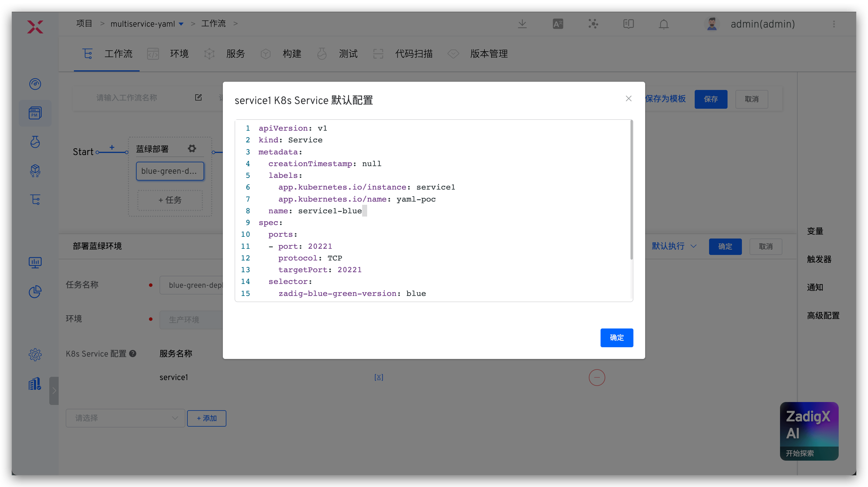This screenshot has width=868, height=487.
Task: Switch to the 版本管理 tab
Action: point(489,54)
